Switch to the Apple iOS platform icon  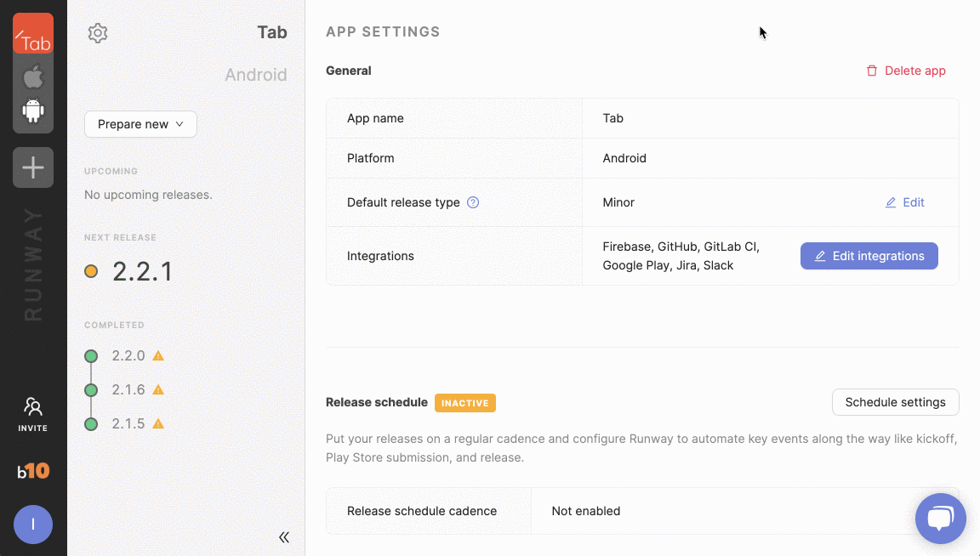click(x=33, y=77)
